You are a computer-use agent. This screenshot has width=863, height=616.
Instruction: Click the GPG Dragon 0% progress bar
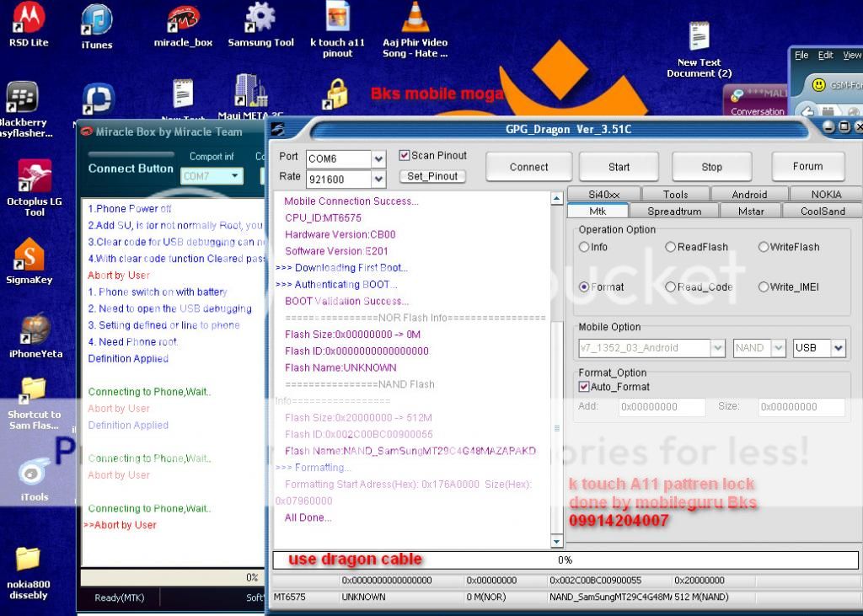tap(566, 560)
